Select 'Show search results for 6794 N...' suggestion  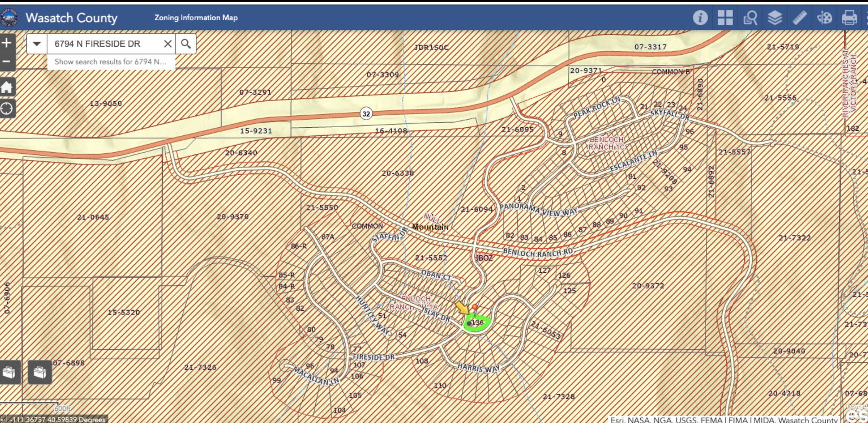111,62
